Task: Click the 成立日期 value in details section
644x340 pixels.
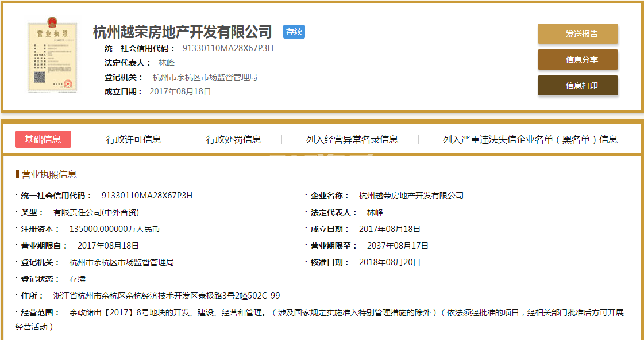Action: tap(390, 229)
